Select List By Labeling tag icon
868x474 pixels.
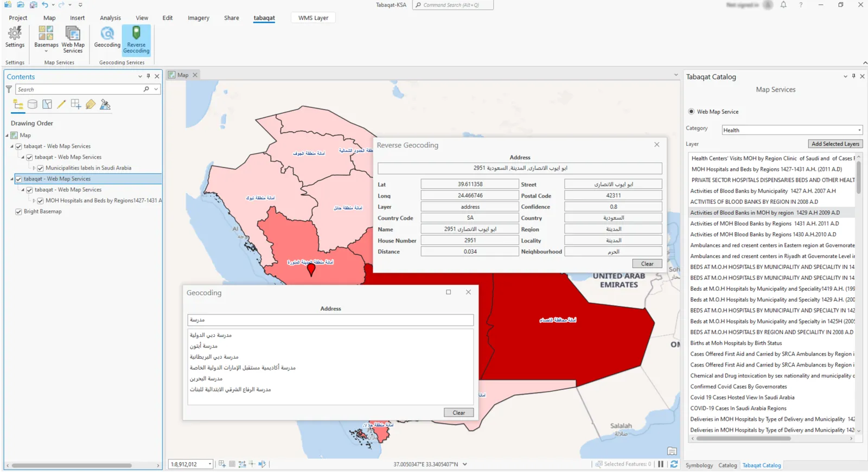91,105
